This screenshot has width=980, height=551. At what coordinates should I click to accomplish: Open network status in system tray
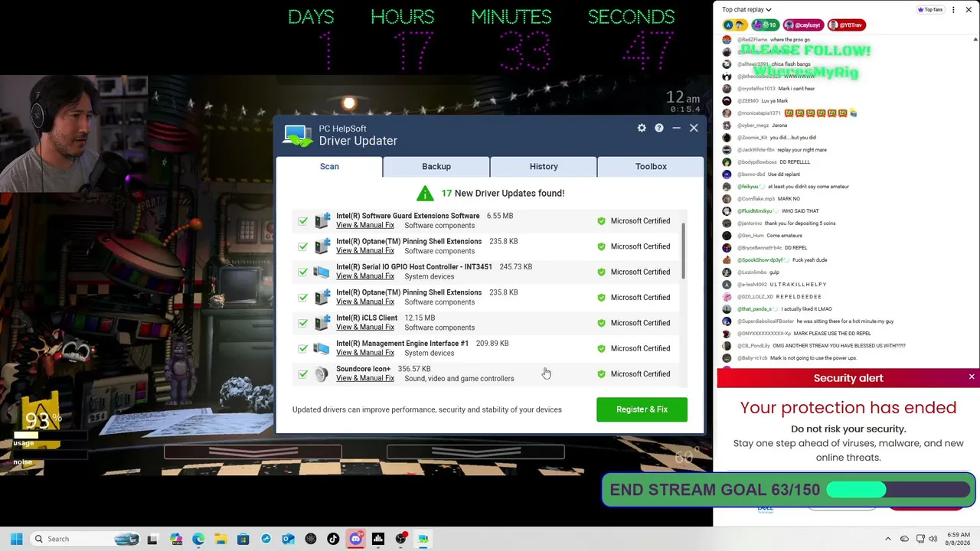[x=920, y=539]
